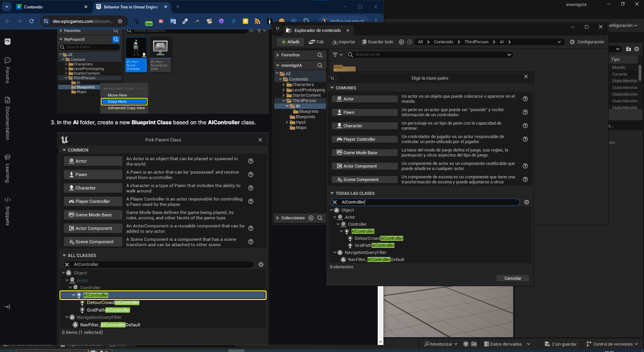This screenshot has height=352, width=644.
Task: Select Game Mode Base as parent class
Action: [x=365, y=152]
